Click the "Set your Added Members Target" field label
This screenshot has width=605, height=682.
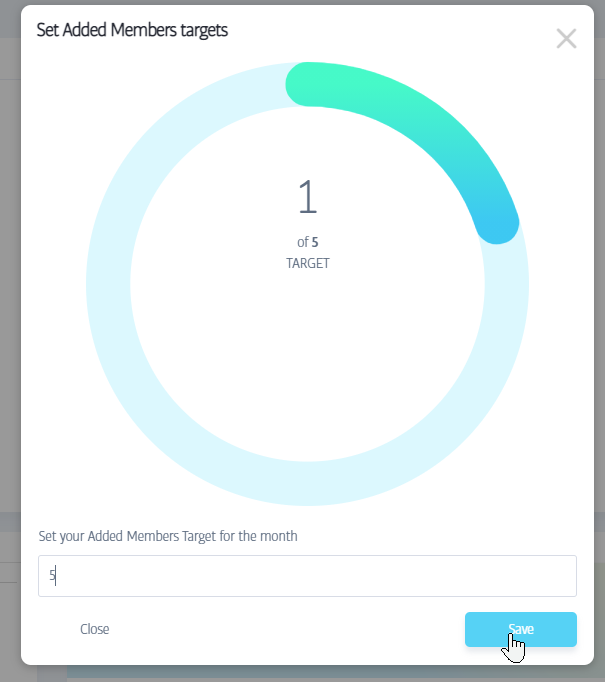click(168, 536)
